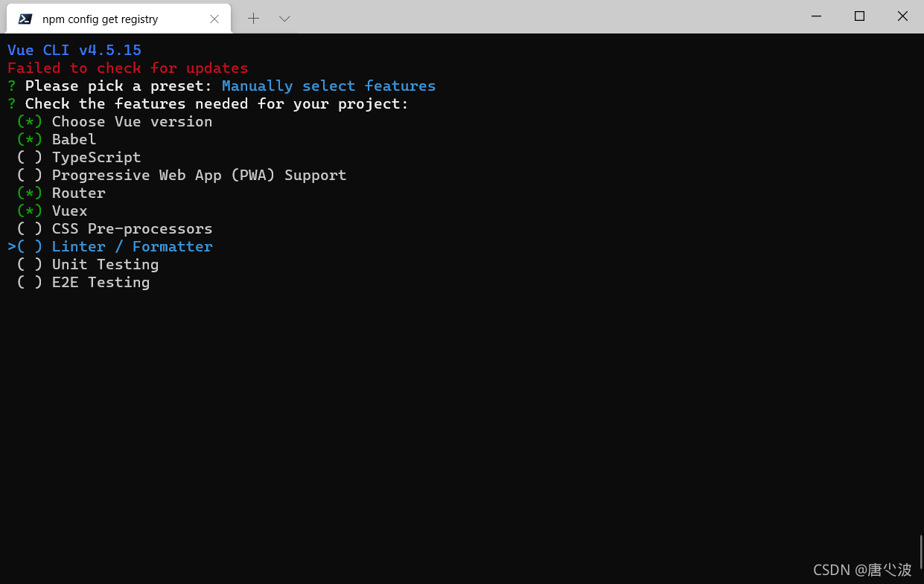Close the 'npm config get registry' tab
This screenshot has height=584, width=924.
point(214,19)
